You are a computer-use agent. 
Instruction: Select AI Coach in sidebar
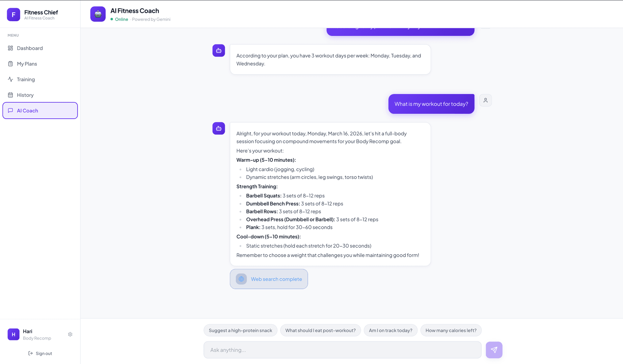(x=40, y=111)
